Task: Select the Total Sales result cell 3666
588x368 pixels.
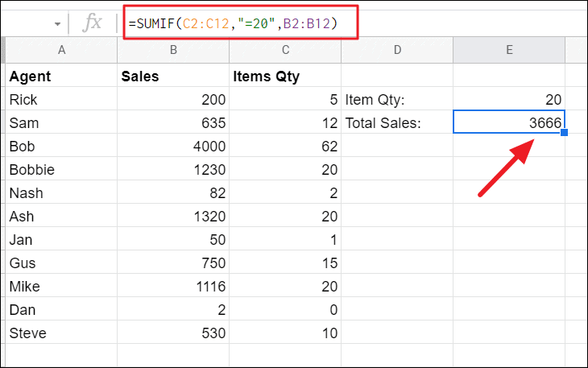Action: [509, 123]
